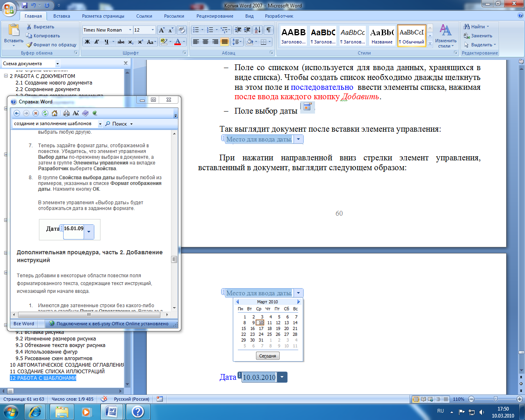This screenshot has height=420, width=525.
Task: Open Разметка страницы ribbon tab
Action: [103, 16]
